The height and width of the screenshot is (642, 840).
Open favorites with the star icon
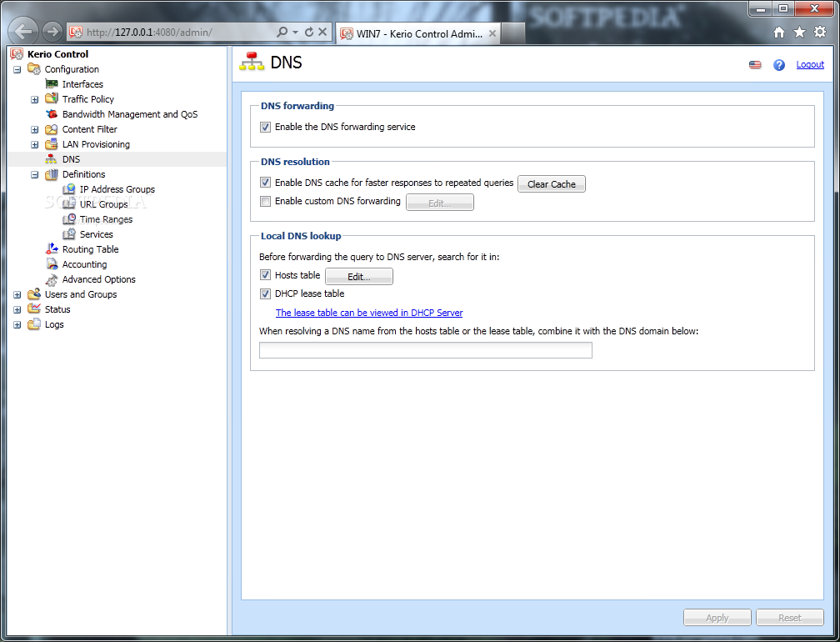(799, 33)
